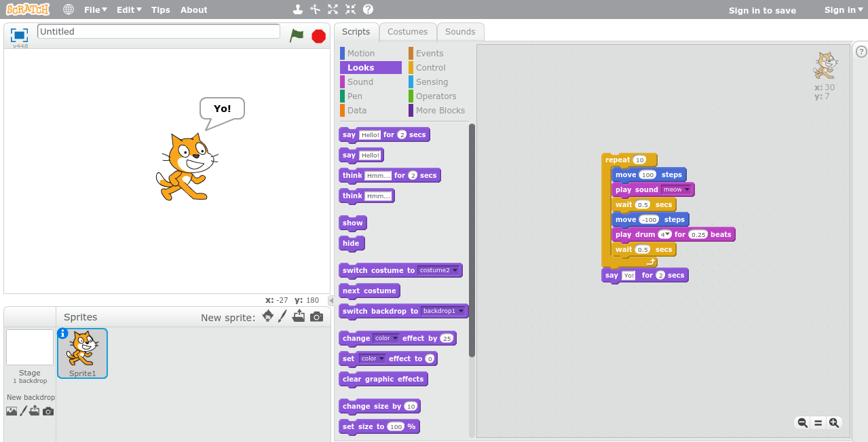This screenshot has width=868, height=442.
Task: Click the Sign in to save link
Action: tap(762, 10)
